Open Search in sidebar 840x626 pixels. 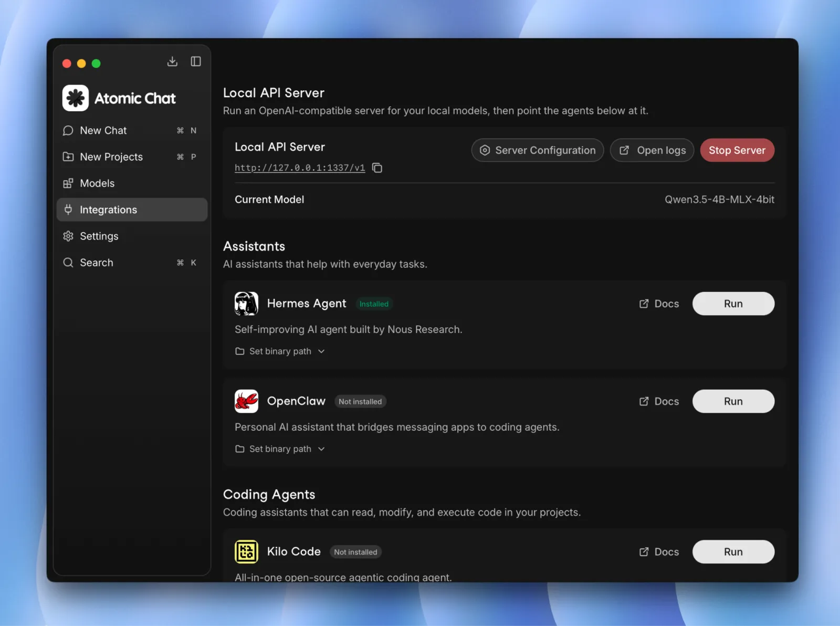point(132,263)
